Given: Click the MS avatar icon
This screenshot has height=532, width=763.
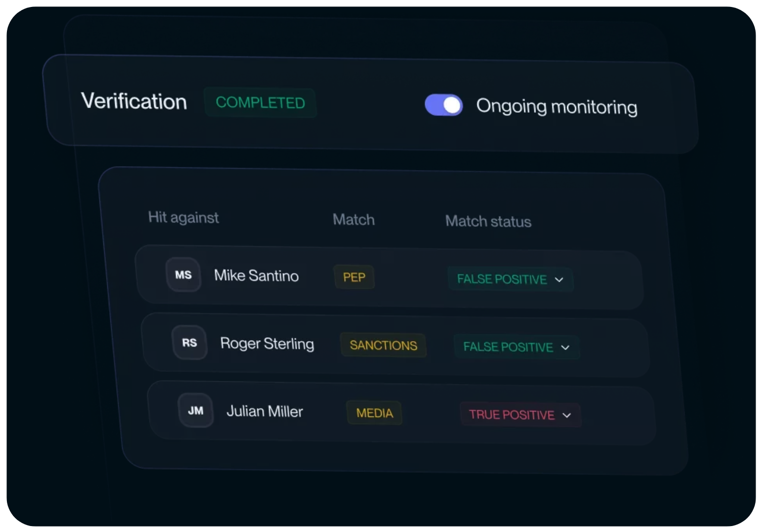Looking at the screenshot, I should point(183,275).
